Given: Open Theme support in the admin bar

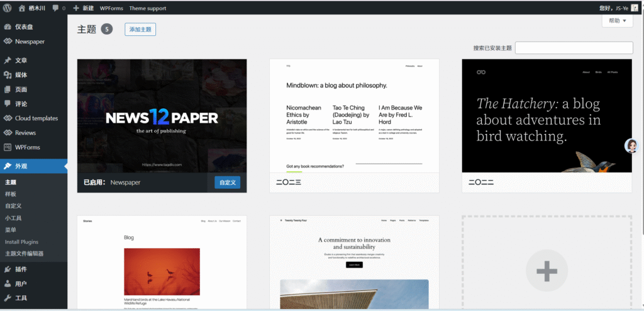Looking at the screenshot, I should pos(147,8).
